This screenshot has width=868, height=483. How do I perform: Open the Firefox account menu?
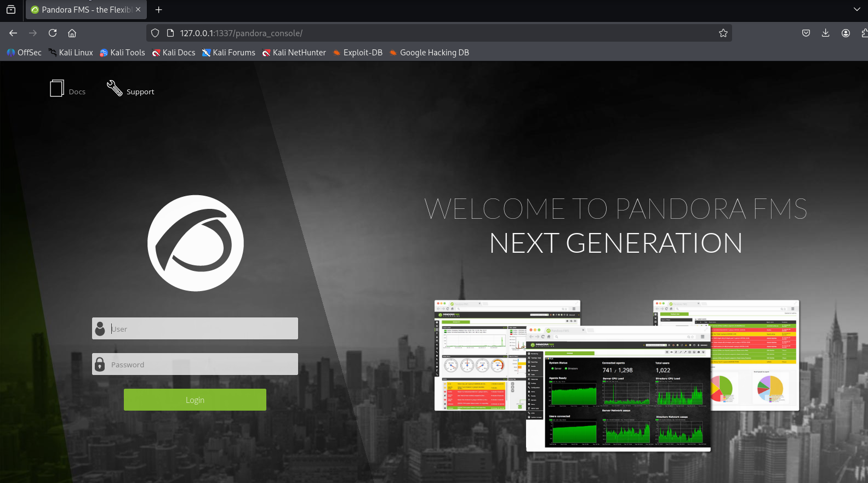(x=846, y=33)
